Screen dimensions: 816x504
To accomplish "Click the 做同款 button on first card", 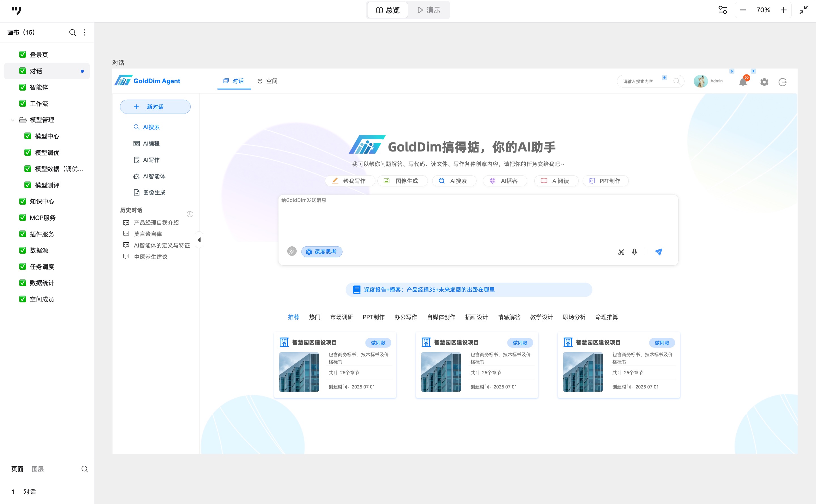I will (378, 343).
